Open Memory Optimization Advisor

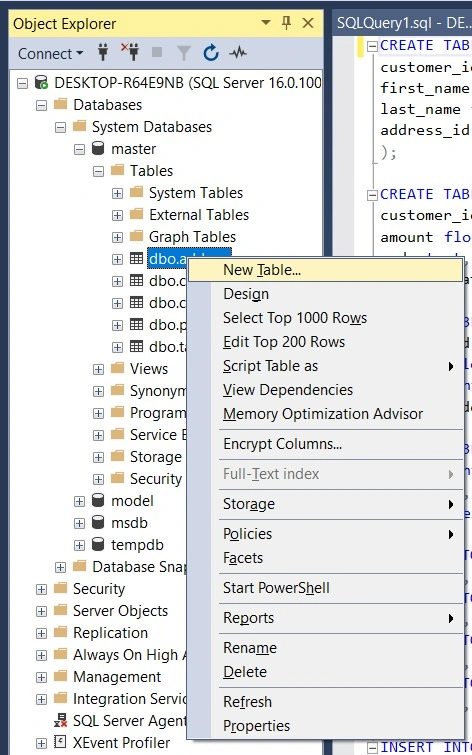(325, 414)
